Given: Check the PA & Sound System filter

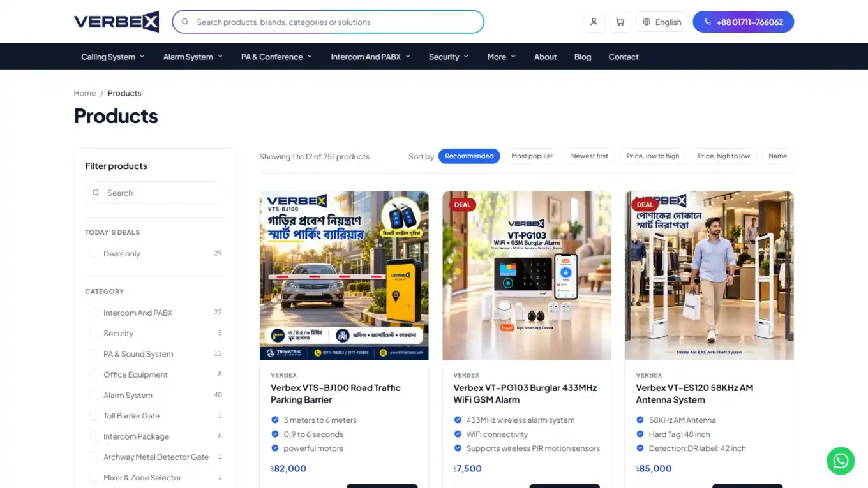Looking at the screenshot, I should (94, 354).
